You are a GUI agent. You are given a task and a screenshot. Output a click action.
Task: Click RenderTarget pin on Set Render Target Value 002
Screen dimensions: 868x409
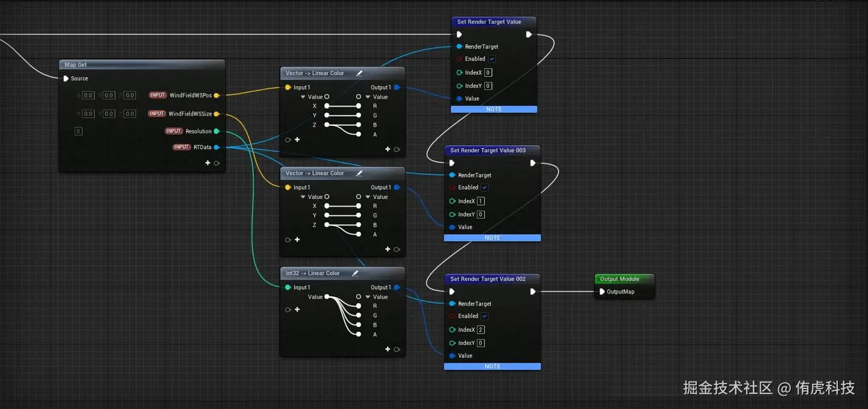tap(453, 304)
